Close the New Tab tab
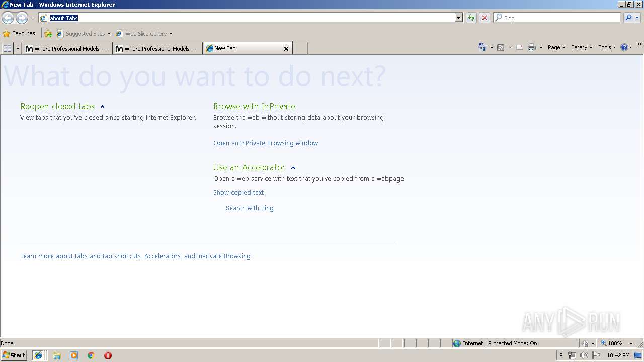Image resolution: width=644 pixels, height=362 pixels. [286, 49]
